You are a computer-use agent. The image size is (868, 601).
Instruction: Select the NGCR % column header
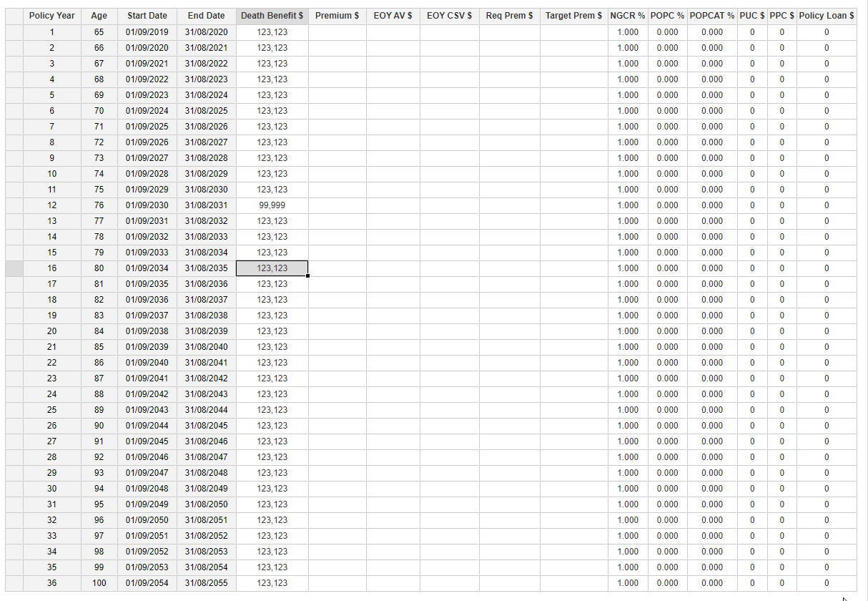click(x=627, y=16)
